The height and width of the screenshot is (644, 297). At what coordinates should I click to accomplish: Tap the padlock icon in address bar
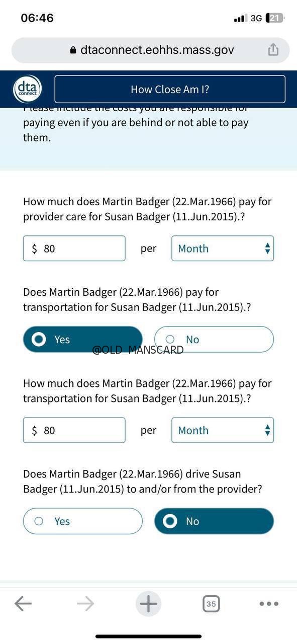(x=73, y=50)
